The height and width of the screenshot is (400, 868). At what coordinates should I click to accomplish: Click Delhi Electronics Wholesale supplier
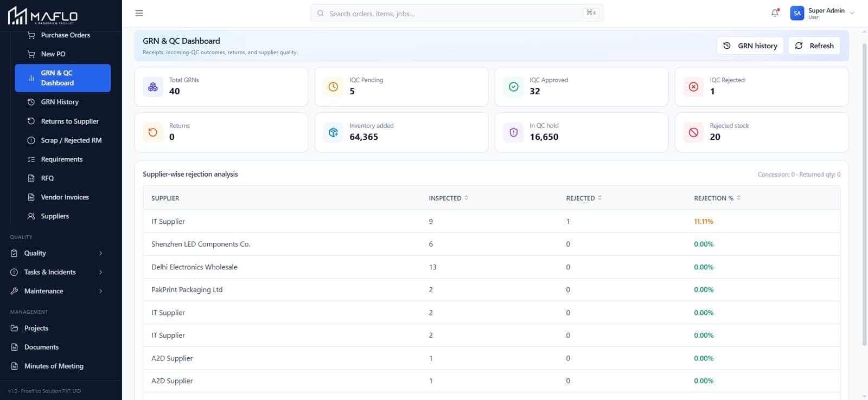click(x=194, y=267)
